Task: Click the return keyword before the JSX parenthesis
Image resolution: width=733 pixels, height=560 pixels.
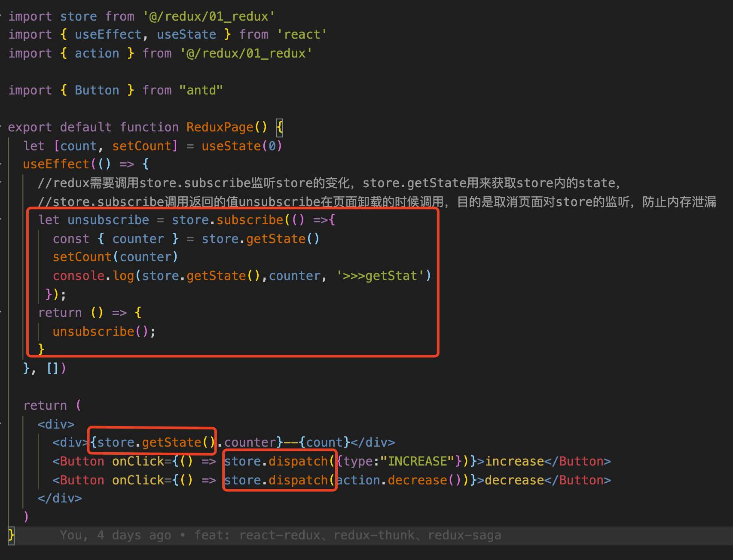Action: [45, 405]
